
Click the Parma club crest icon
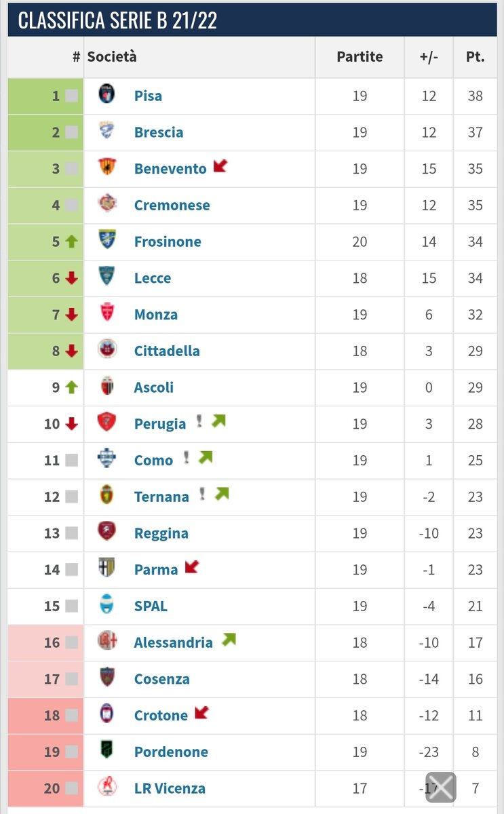click(106, 568)
